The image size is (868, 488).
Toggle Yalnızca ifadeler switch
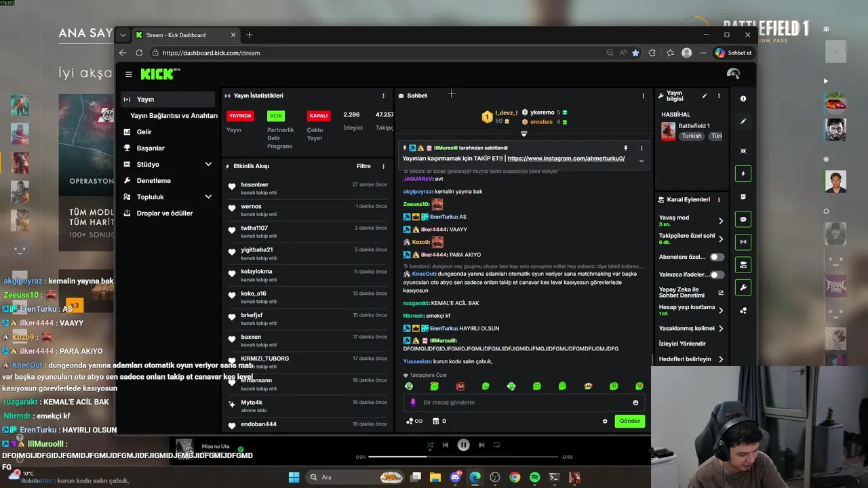click(717, 274)
